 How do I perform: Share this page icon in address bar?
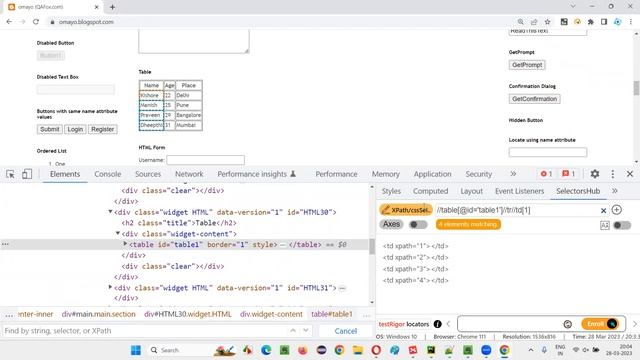(x=534, y=22)
